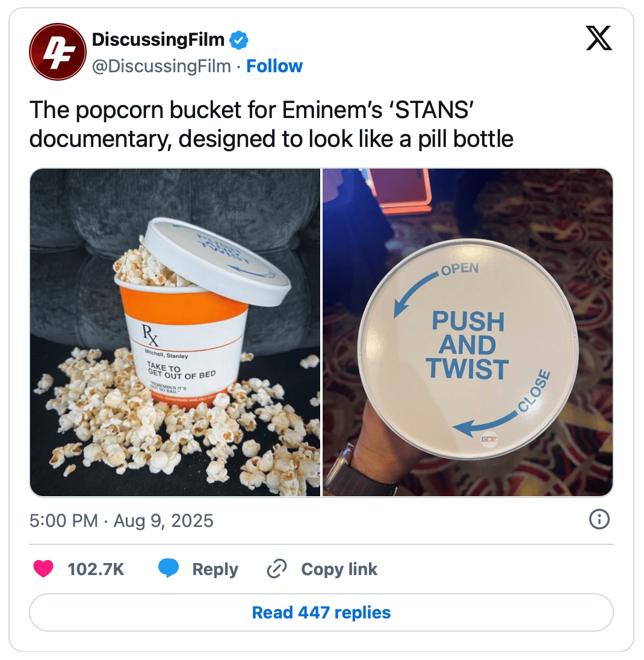
Task: Open the @DiscussingFilm handle link
Action: pyautogui.click(x=161, y=66)
